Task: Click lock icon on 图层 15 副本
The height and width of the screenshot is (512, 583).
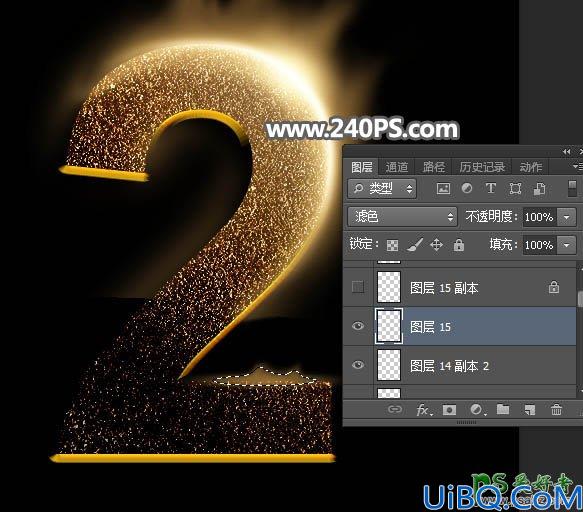Action: pos(554,287)
